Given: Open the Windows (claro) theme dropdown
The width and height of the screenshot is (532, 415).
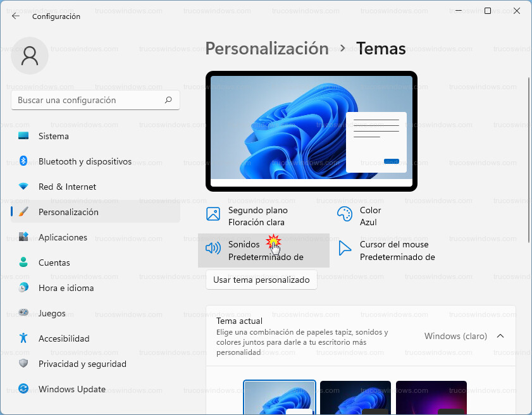Looking at the screenshot, I should [455, 336].
